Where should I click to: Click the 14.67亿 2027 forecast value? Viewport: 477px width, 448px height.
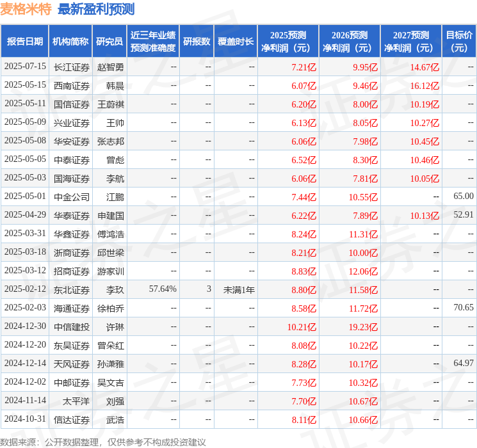[424, 67]
